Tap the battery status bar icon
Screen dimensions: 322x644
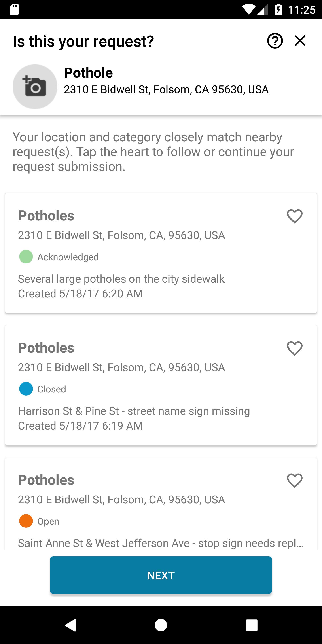click(x=278, y=9)
